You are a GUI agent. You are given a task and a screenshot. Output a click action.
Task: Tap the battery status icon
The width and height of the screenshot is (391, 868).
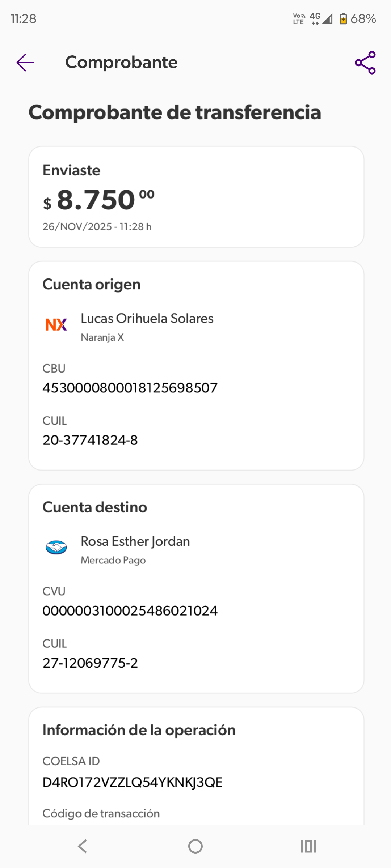(x=343, y=18)
